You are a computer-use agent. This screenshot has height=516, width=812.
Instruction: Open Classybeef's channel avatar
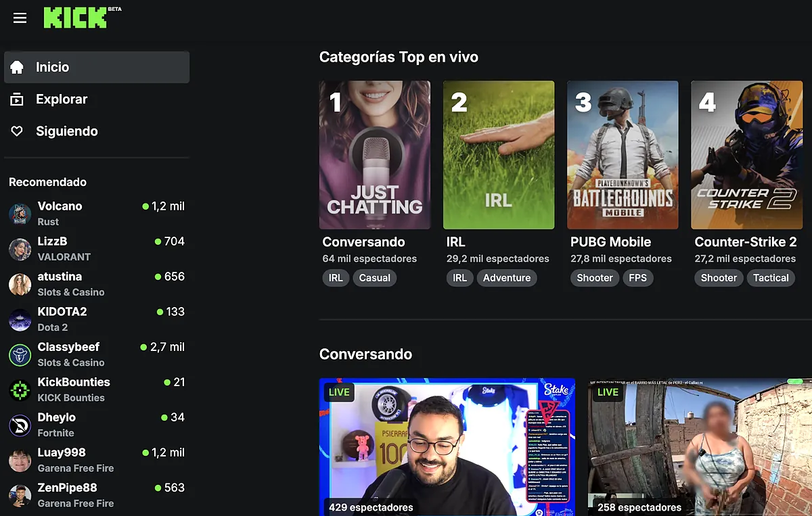click(x=20, y=354)
